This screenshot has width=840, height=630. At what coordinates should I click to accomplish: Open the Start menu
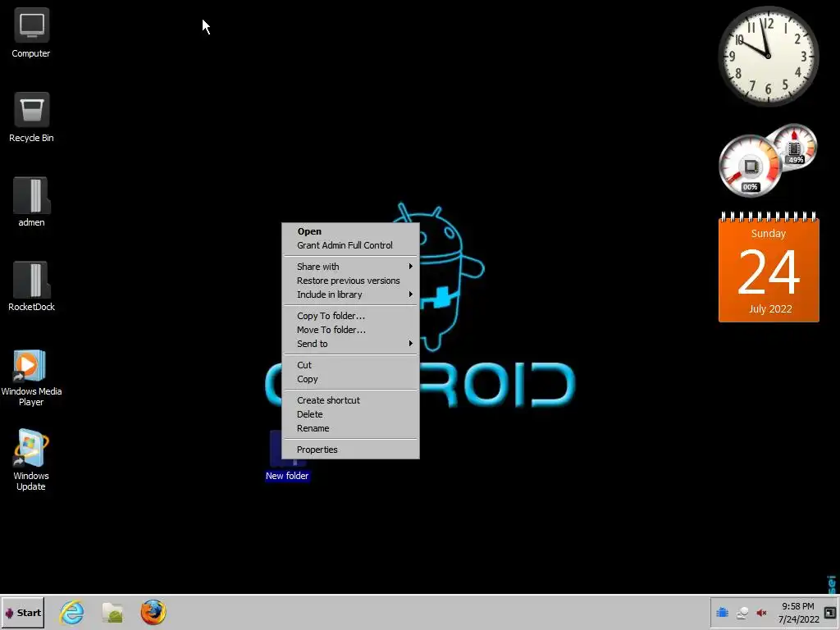tap(23, 613)
